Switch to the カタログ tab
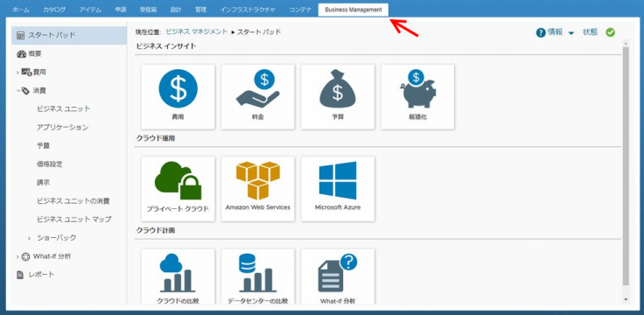Screen dimensions: 644x315 (54, 10)
